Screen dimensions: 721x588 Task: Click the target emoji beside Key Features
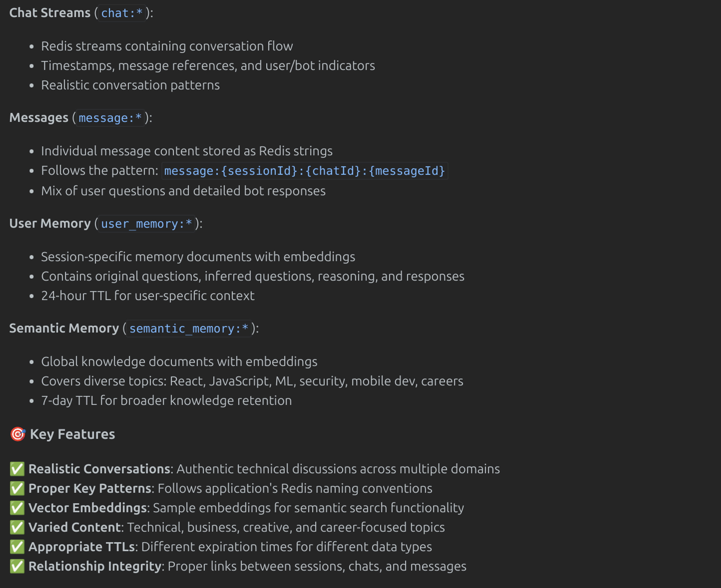18,434
